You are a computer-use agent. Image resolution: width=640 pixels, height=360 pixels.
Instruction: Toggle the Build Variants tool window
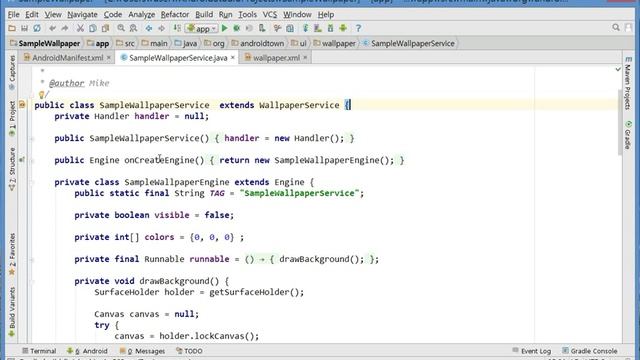[12, 312]
